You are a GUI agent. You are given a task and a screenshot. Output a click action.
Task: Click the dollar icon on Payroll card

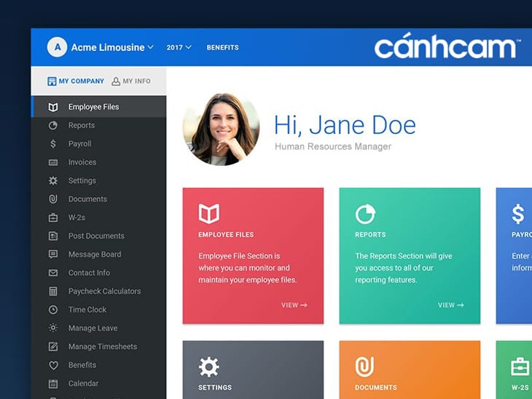(x=518, y=214)
